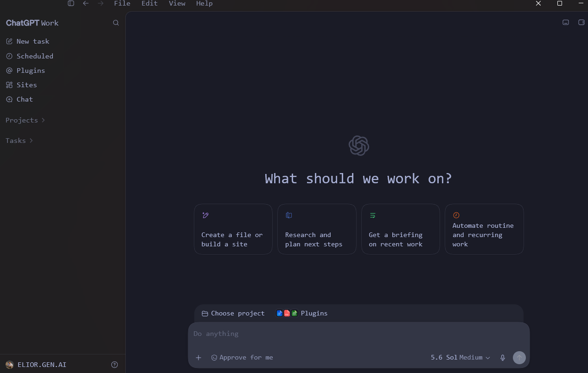Click the folder icon beside Choose project

(205, 314)
